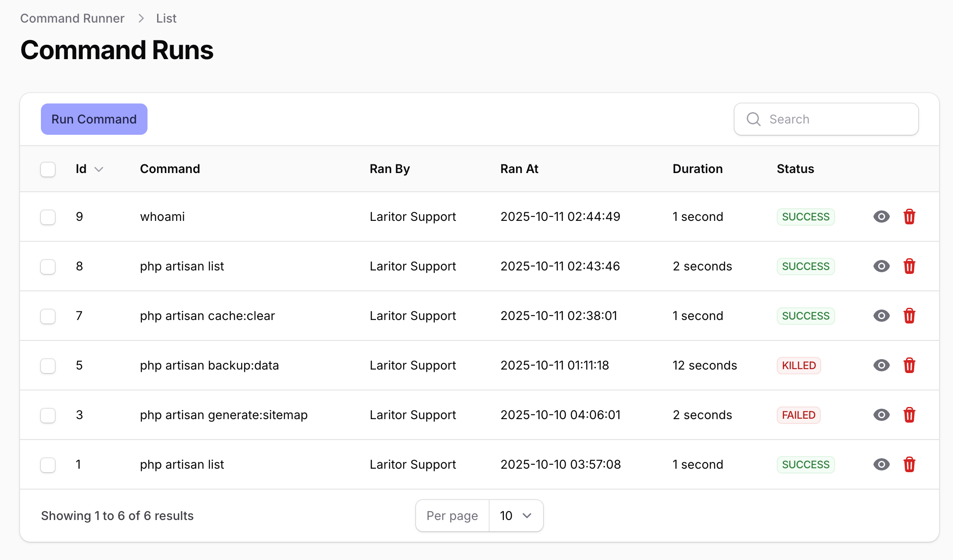The image size is (953, 560).
Task: Click the search magnifier icon
Action: 753,119
